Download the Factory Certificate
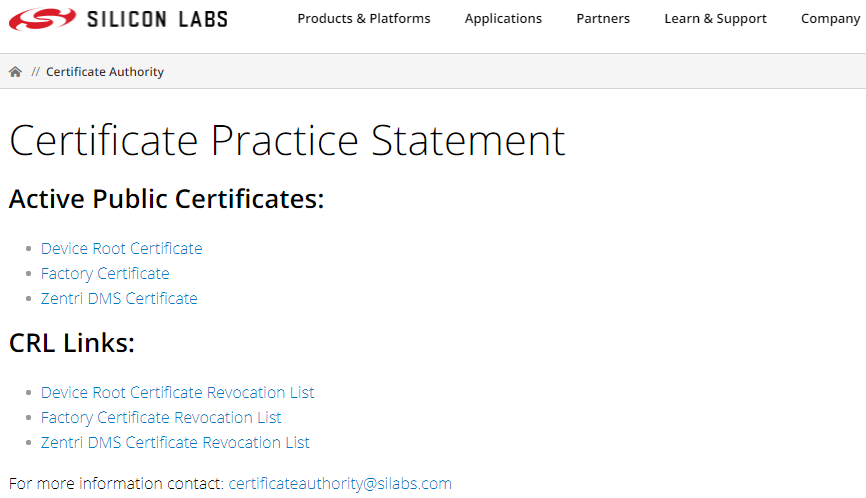The width and height of the screenshot is (866, 498). 105,273
